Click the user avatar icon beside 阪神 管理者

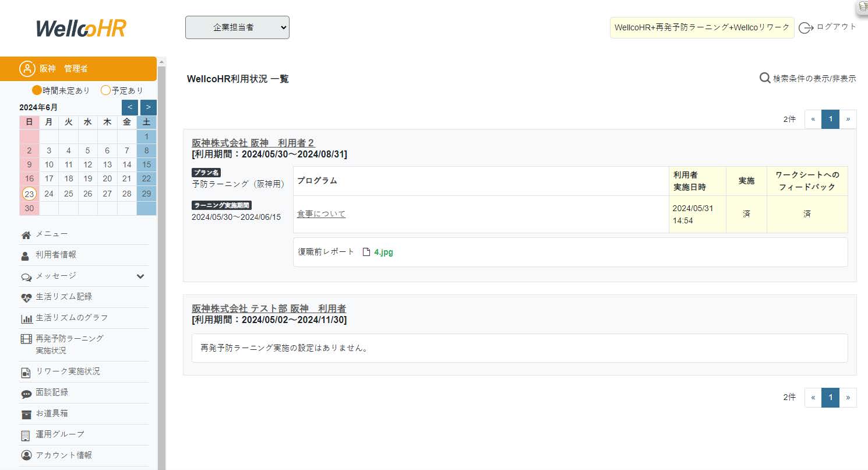click(x=27, y=68)
